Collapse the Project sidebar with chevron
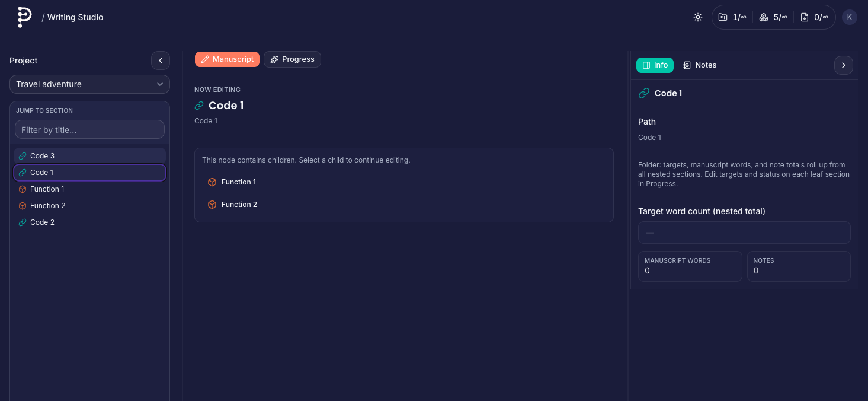The height and width of the screenshot is (401, 868). (x=161, y=61)
